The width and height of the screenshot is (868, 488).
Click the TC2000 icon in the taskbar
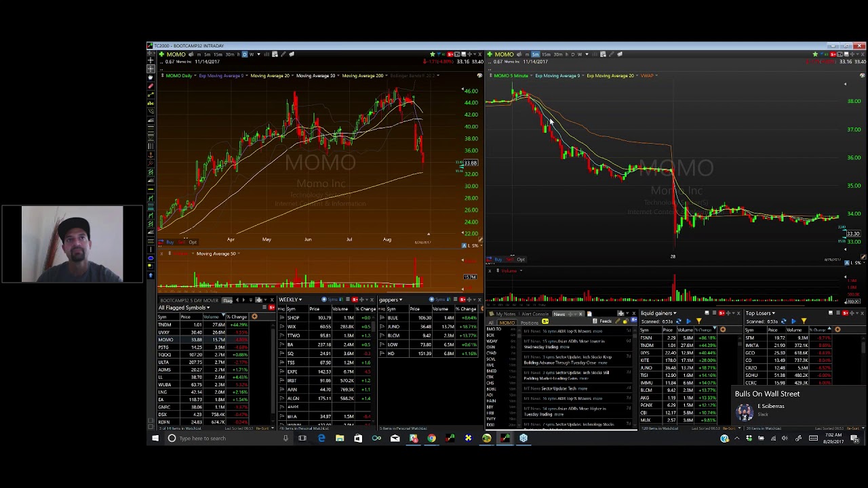click(x=505, y=438)
